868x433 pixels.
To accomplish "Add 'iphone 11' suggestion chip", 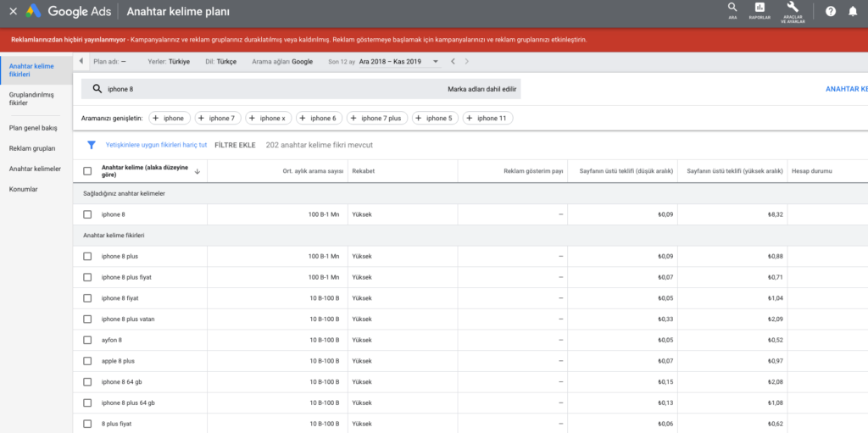I will [487, 118].
